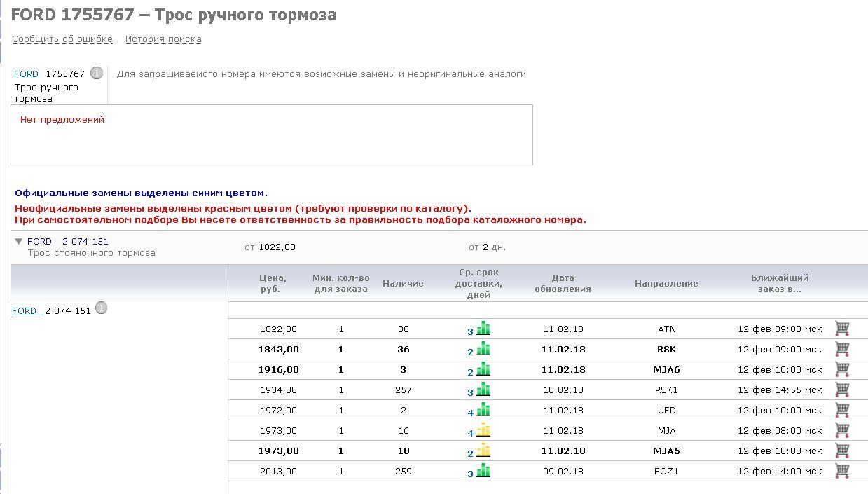
Task: Click direction code FOZ1
Action: (666, 471)
